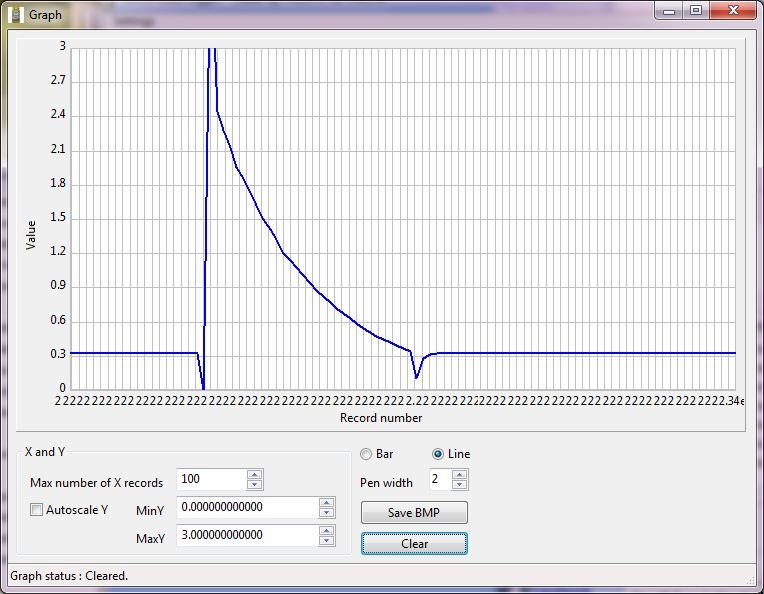
Task: Increase the Pen width value
Action: (x=459, y=475)
